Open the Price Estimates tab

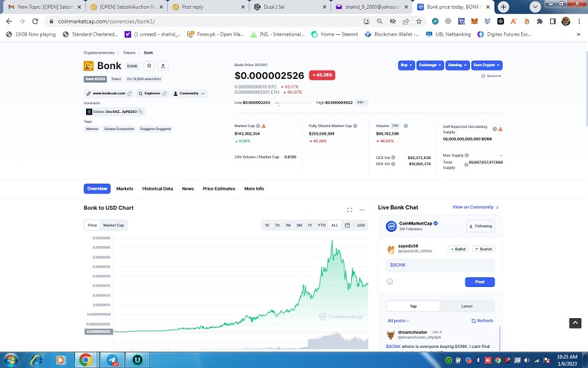(219, 189)
